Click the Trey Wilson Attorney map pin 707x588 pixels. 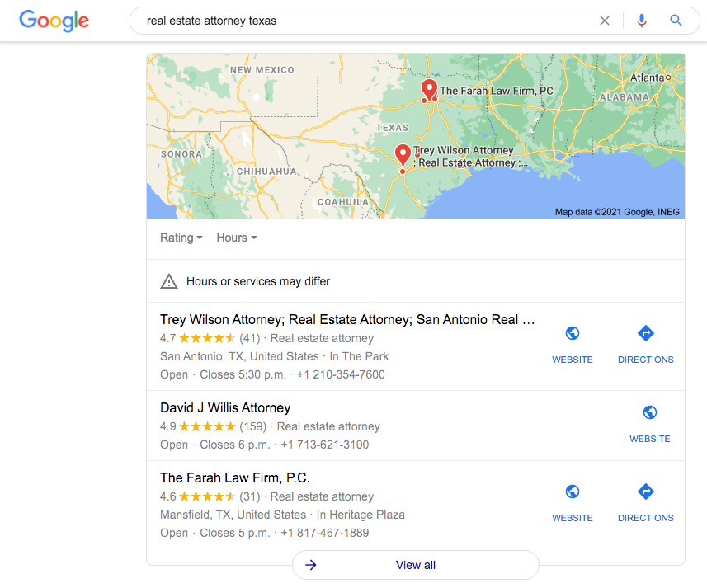pos(403,155)
